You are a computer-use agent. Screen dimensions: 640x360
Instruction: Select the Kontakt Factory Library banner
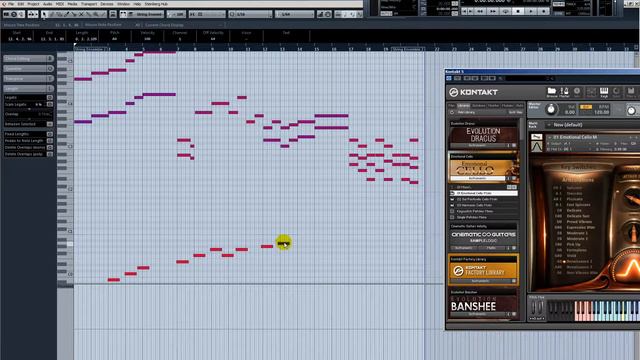point(483,271)
